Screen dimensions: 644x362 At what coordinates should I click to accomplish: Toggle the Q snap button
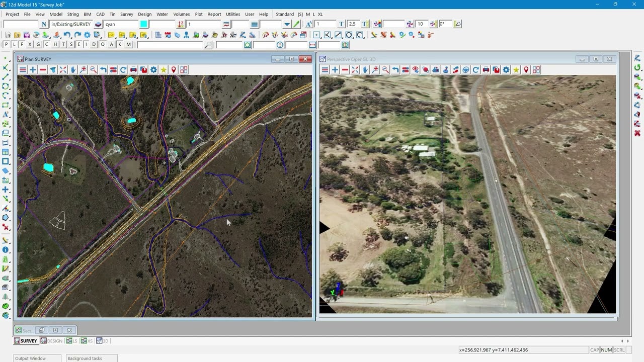point(103,45)
